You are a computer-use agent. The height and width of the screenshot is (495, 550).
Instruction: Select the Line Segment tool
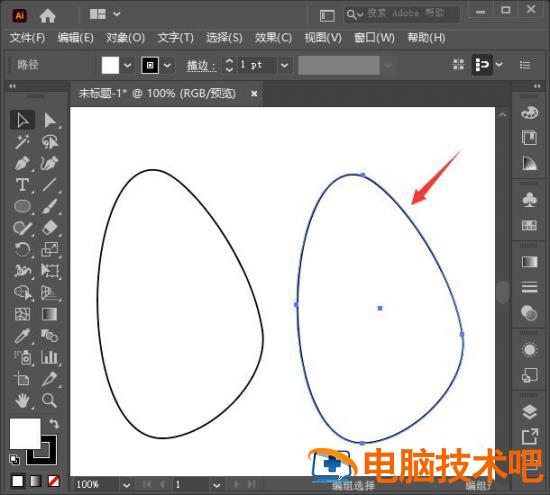50,185
